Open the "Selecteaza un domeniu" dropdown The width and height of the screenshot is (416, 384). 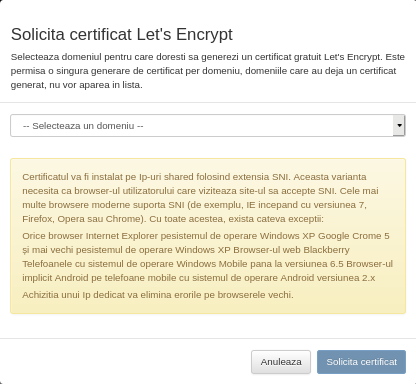click(x=208, y=126)
